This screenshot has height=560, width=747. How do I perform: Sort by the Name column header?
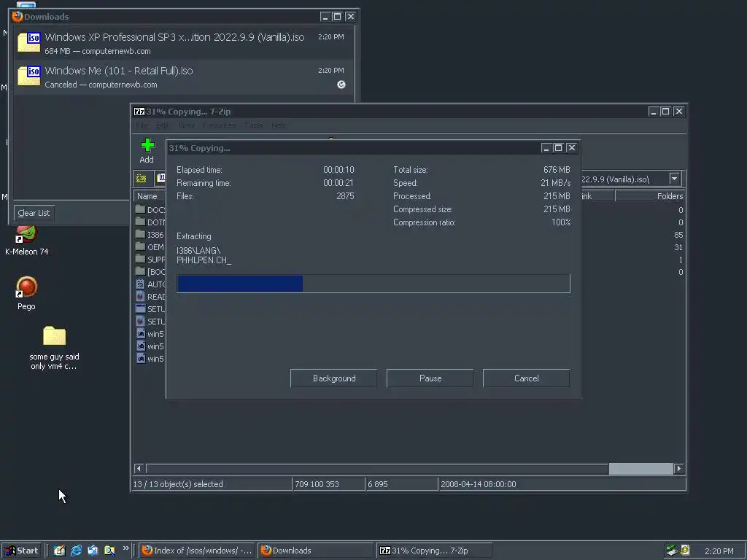[150, 196]
